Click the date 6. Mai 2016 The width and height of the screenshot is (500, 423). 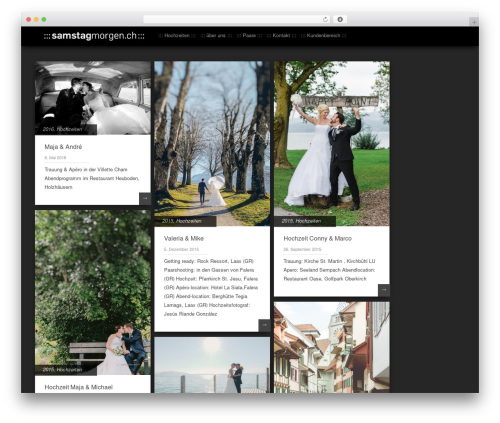coord(55,158)
